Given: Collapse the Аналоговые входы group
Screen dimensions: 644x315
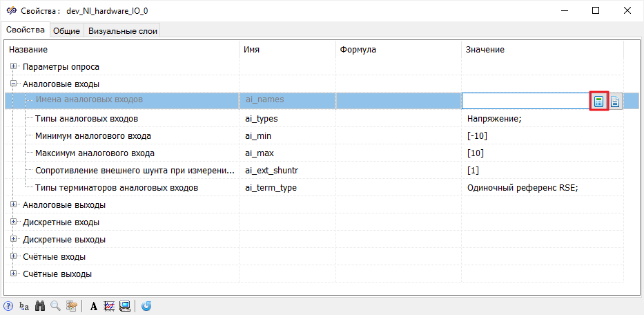Looking at the screenshot, I should (13, 84).
